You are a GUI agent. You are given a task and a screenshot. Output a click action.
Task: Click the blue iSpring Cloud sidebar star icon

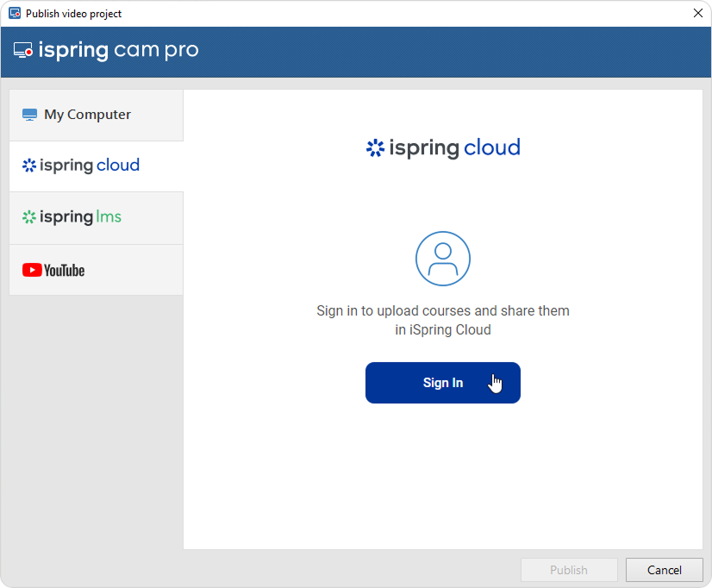coord(29,166)
